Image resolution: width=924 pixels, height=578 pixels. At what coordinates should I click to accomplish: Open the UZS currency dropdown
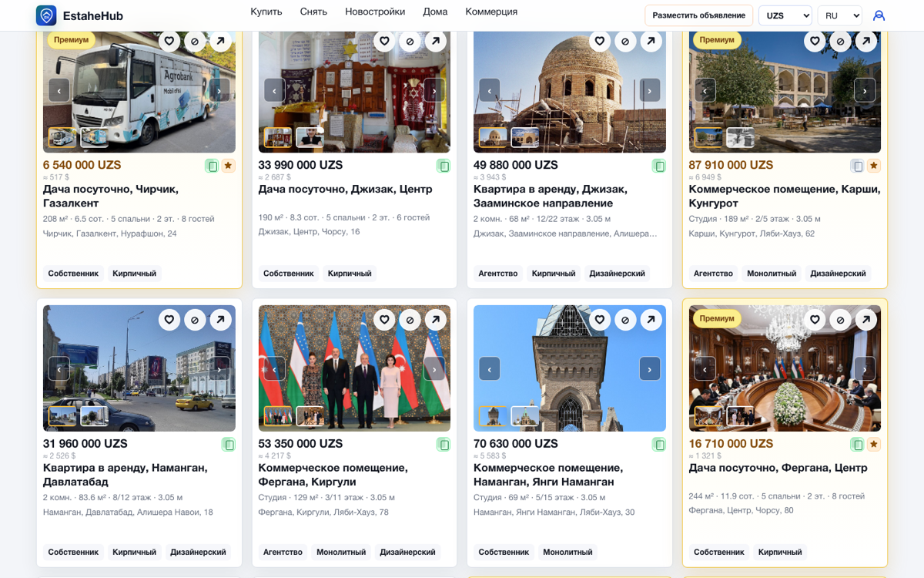pos(785,15)
